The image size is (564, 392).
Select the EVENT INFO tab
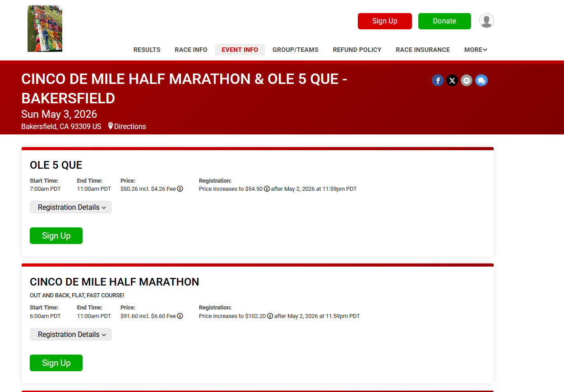[240, 50]
